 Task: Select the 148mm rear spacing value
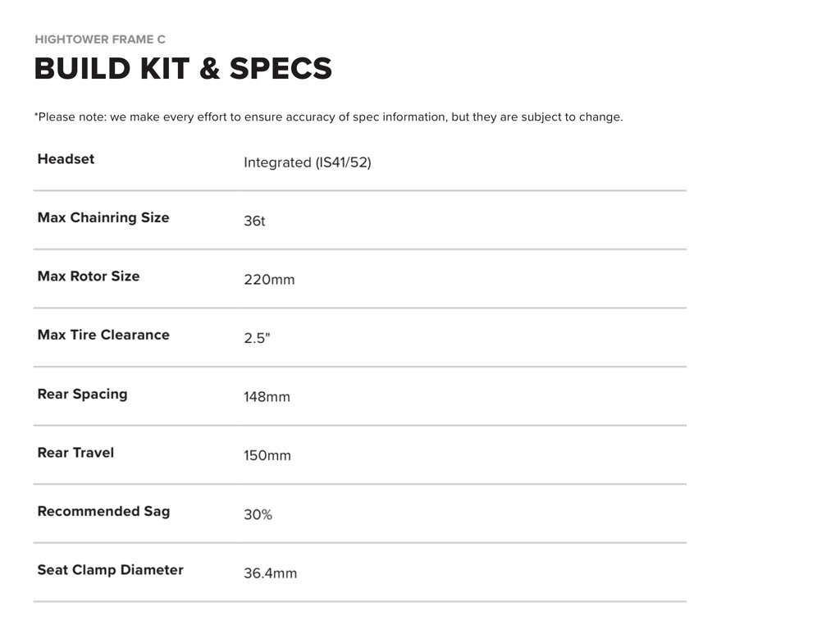267,397
